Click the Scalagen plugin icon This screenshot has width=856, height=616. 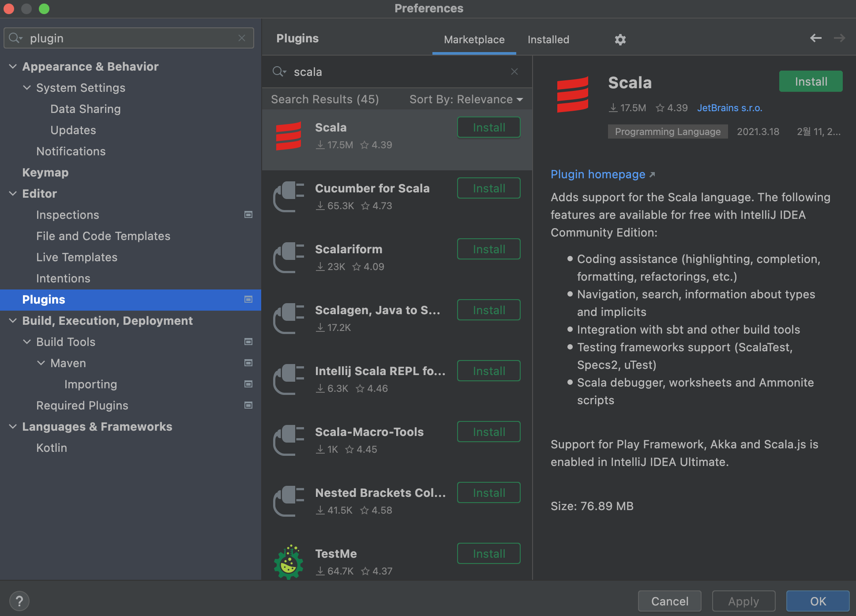coord(289,319)
